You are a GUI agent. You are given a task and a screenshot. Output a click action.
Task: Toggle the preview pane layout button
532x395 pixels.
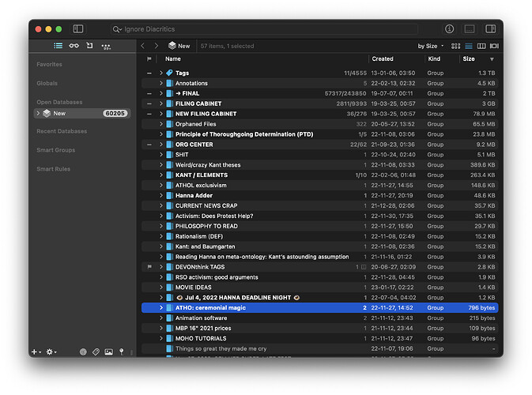(470, 28)
